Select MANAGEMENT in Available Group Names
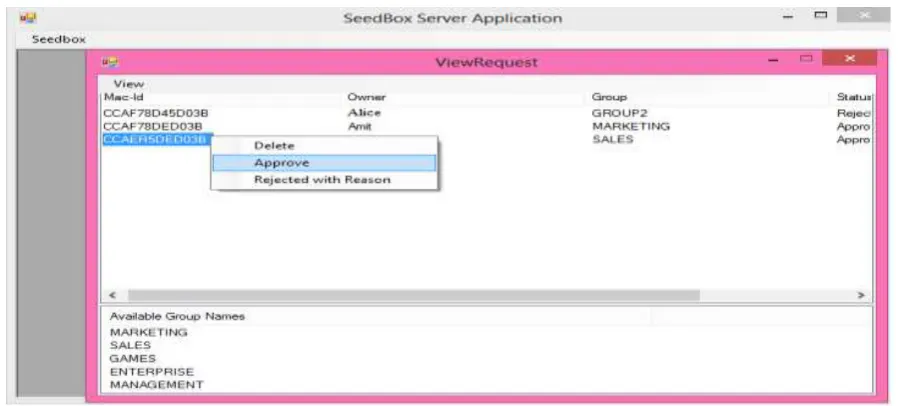 pyautogui.click(x=157, y=385)
